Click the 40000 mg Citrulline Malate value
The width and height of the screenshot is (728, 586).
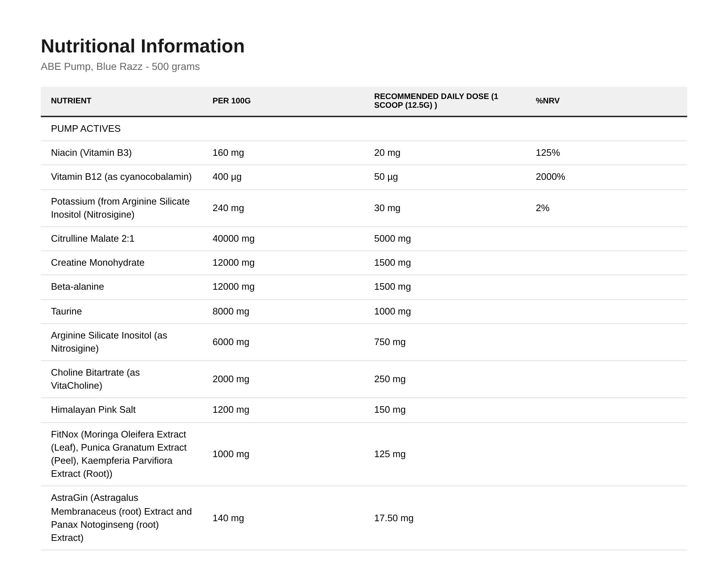tap(233, 239)
